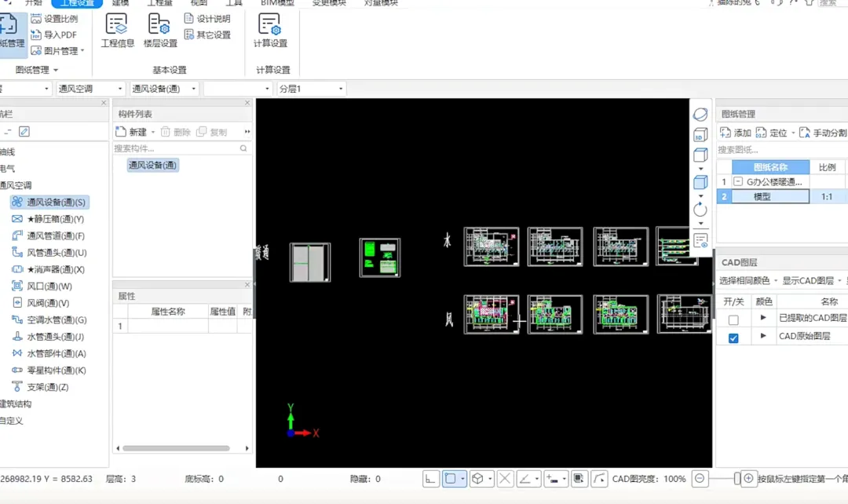Screen dimensions: 848x504
Task: Select 风管通头(通)(U) component type
Action: coord(49,253)
